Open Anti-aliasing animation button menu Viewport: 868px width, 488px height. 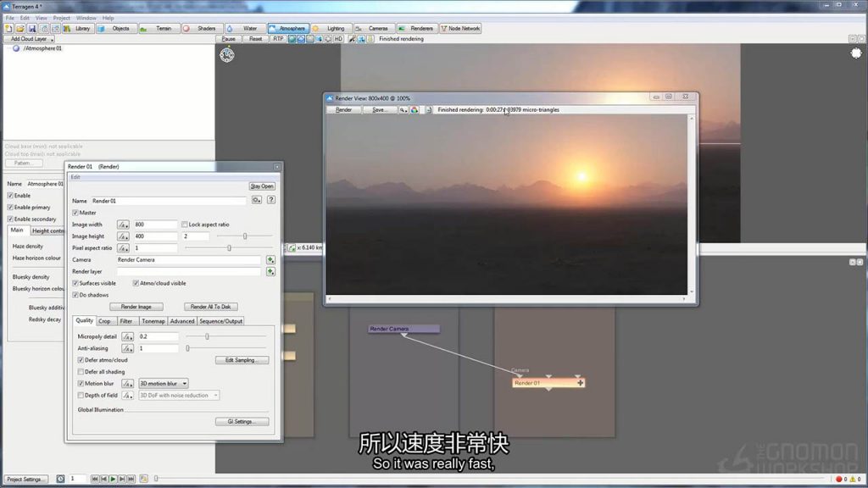127,348
